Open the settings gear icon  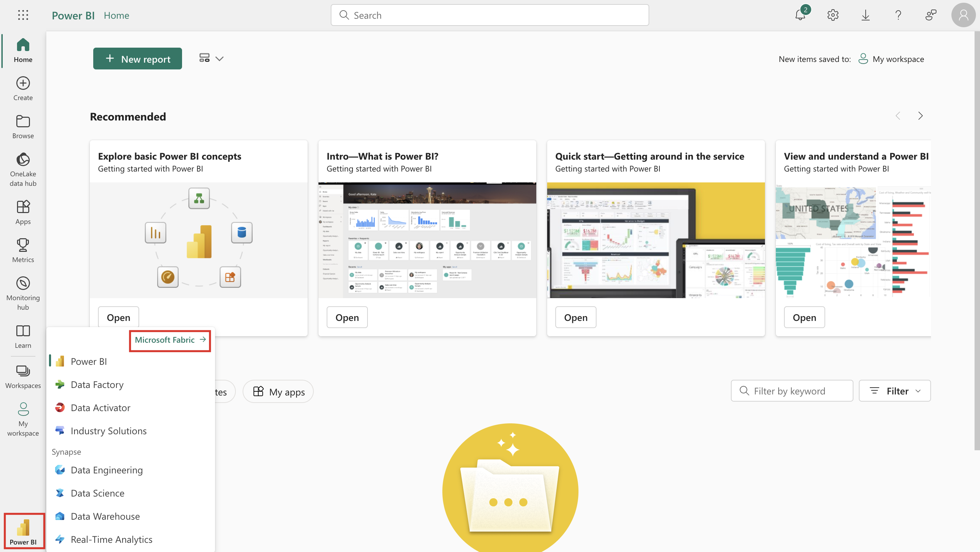pos(833,15)
